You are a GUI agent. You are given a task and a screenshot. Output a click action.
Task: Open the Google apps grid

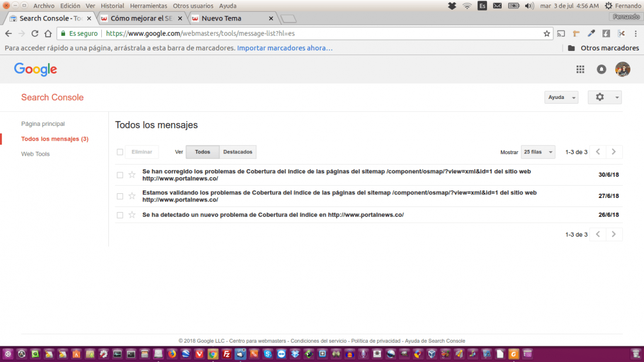pyautogui.click(x=580, y=70)
